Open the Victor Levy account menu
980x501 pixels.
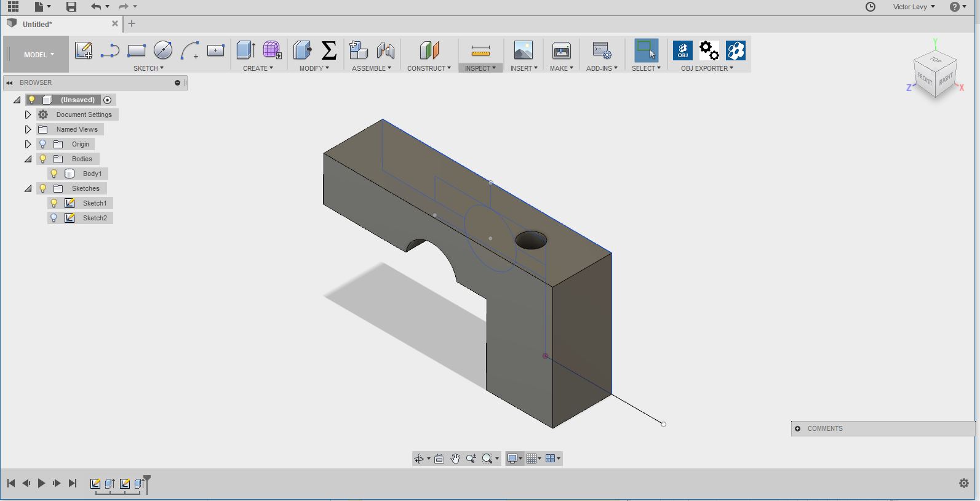[914, 7]
